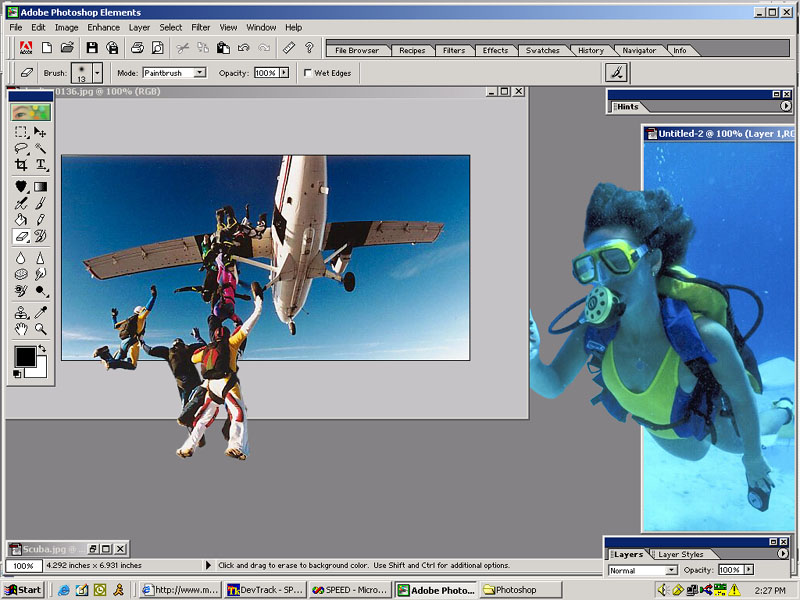The width and height of the screenshot is (800, 600).
Task: Click the Save floppy disk icon
Action: coord(92,48)
